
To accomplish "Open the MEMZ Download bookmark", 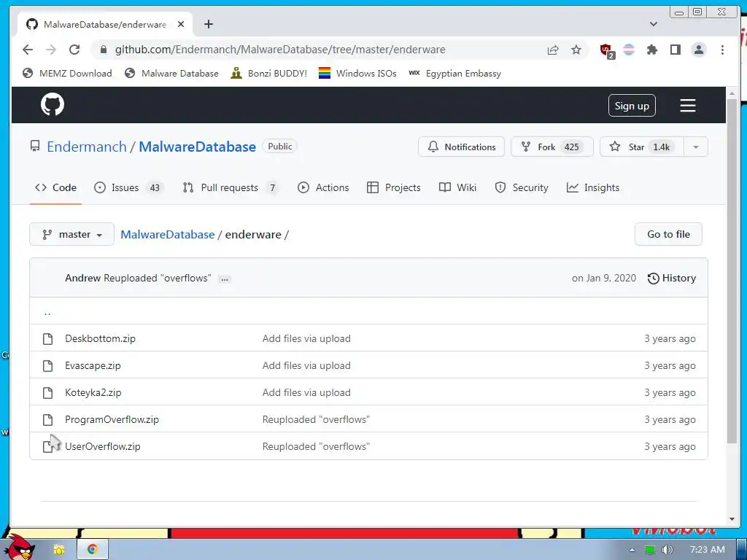I will pos(67,74).
